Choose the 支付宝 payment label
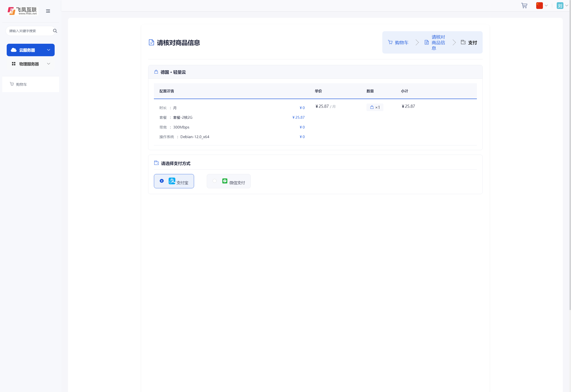 click(x=182, y=183)
